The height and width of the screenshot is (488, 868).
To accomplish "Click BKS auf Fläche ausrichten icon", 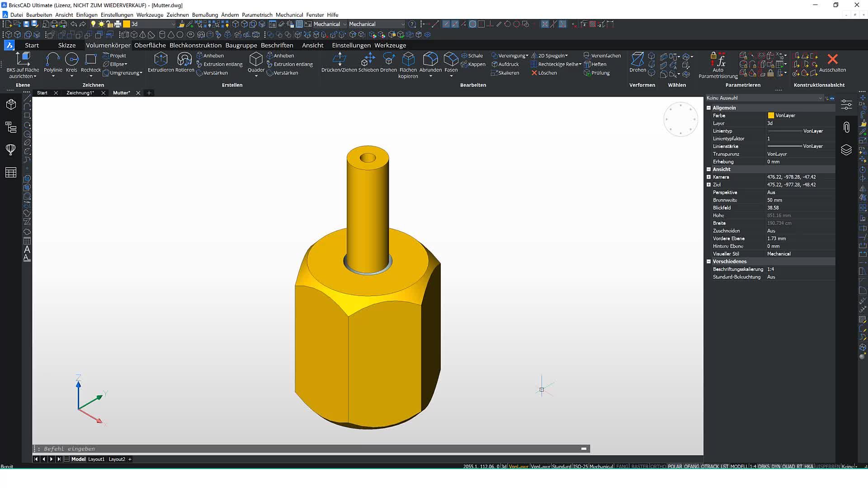I will [23, 59].
